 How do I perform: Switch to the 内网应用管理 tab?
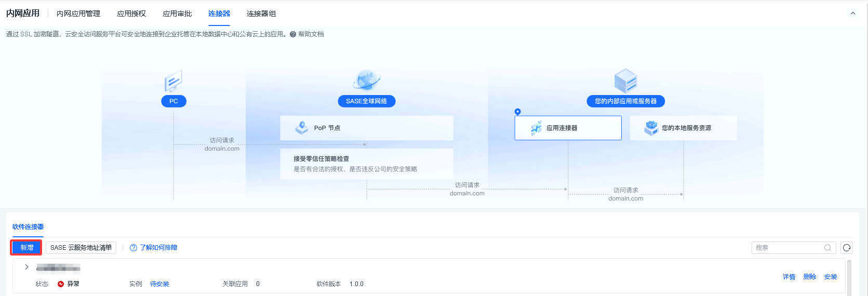coord(78,14)
